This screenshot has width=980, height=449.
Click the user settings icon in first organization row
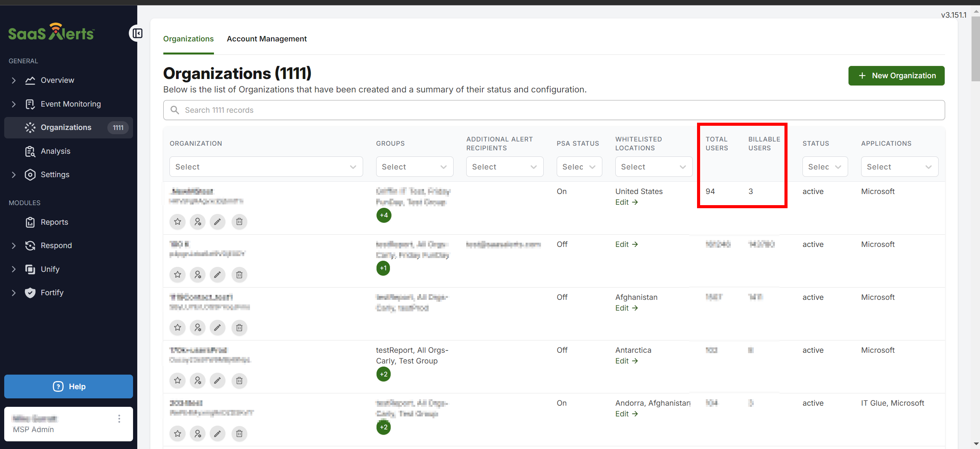(197, 222)
